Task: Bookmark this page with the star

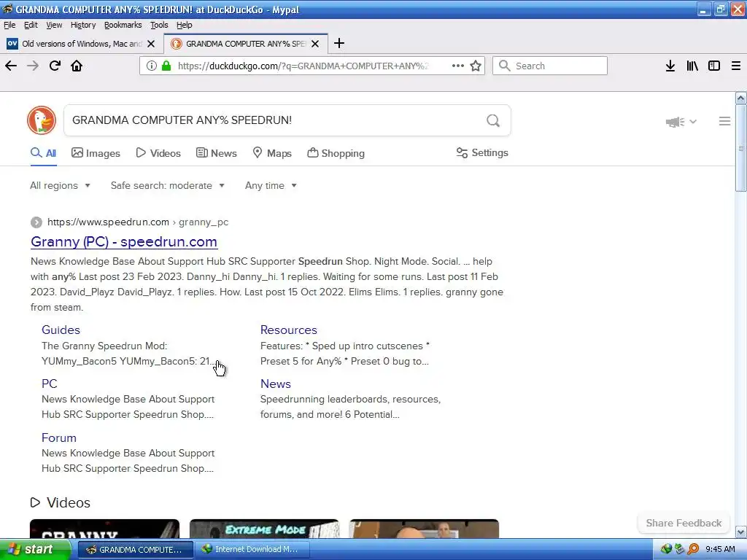Action: [476, 66]
